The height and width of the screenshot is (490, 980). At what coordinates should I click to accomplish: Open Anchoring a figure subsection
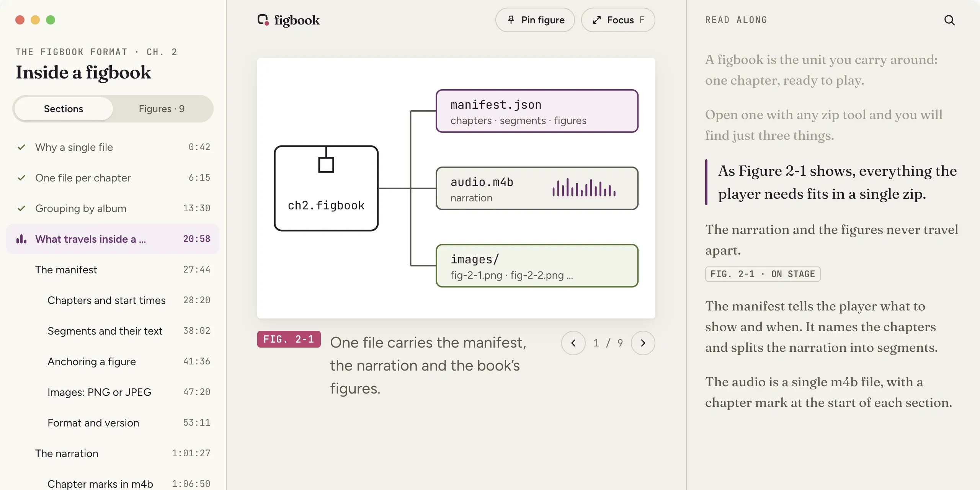[113, 361]
